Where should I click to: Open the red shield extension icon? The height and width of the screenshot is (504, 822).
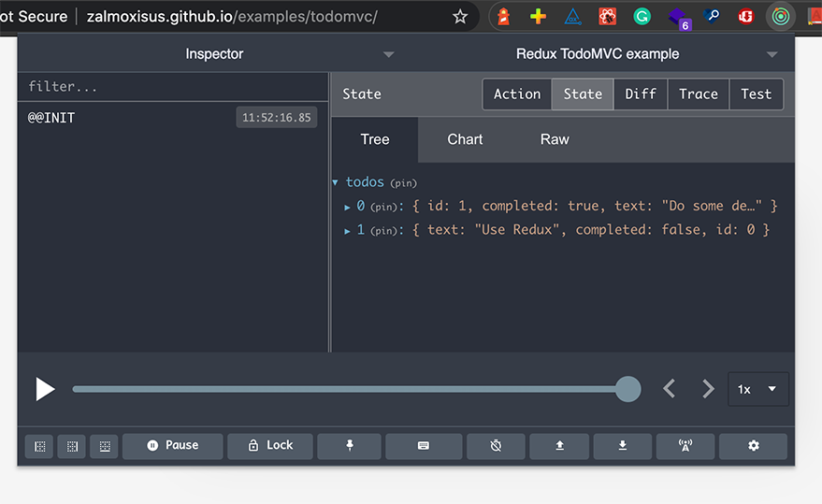click(745, 17)
